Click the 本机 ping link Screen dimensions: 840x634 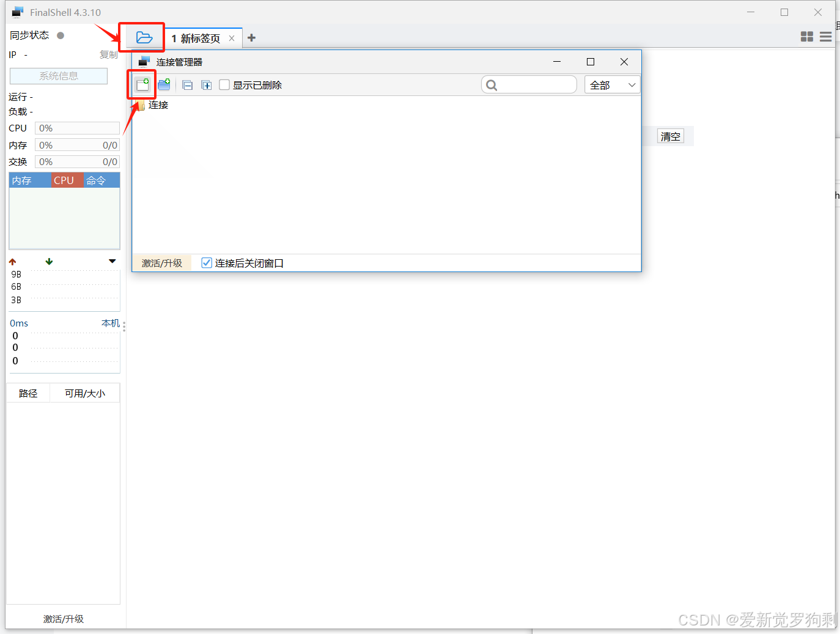pos(111,323)
